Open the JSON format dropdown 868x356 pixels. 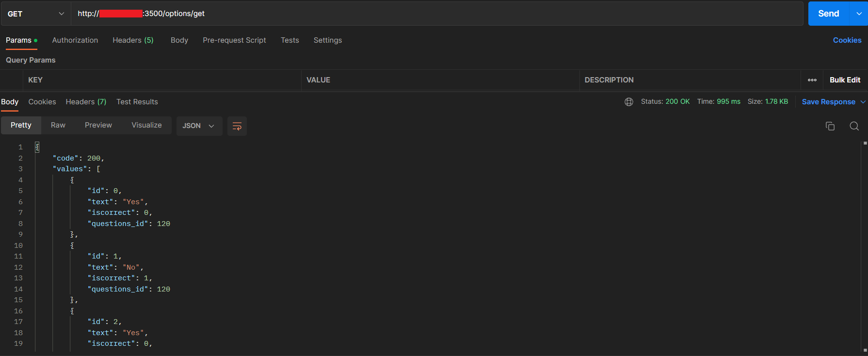coord(199,126)
